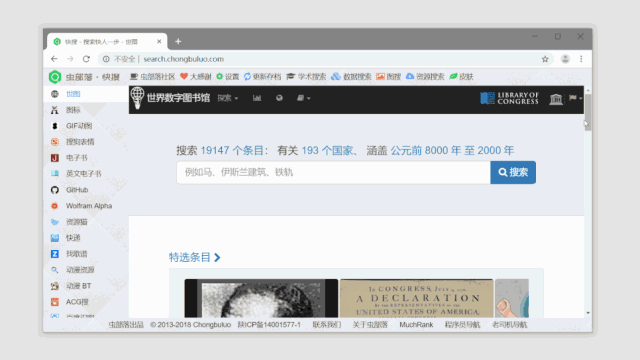
Task: Click the page vertical scrollbar thumb
Action: pyautogui.click(x=588, y=113)
